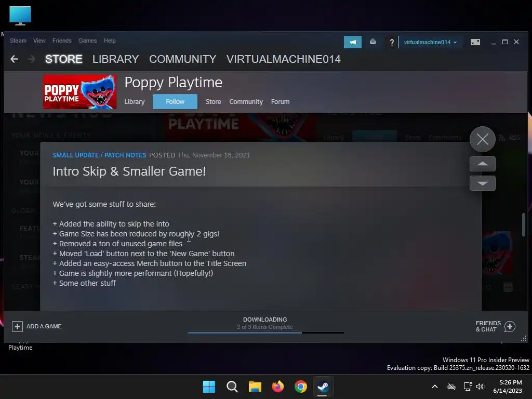The image size is (532, 399).
Task: Click the Steam announcements megaphone icon
Action: coord(353,42)
